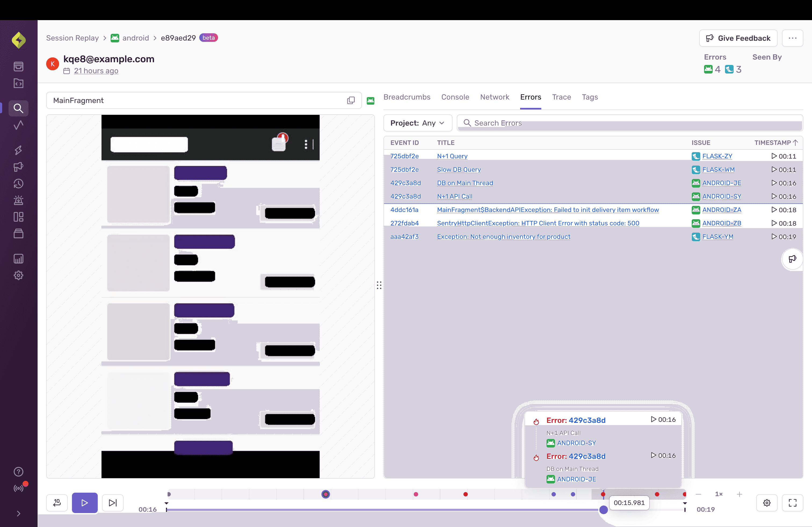Click event ID 4ddc161a
The height and width of the screenshot is (527, 812).
(x=404, y=210)
